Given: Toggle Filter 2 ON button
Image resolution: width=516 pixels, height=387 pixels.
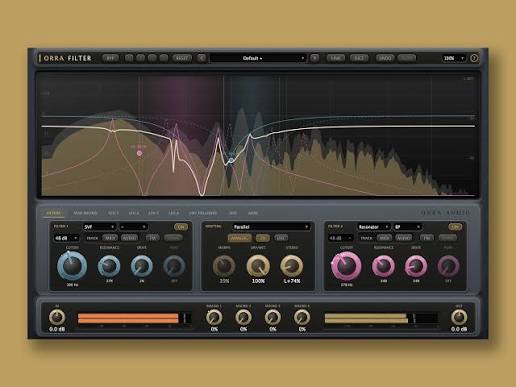Looking at the screenshot, I should (455, 227).
